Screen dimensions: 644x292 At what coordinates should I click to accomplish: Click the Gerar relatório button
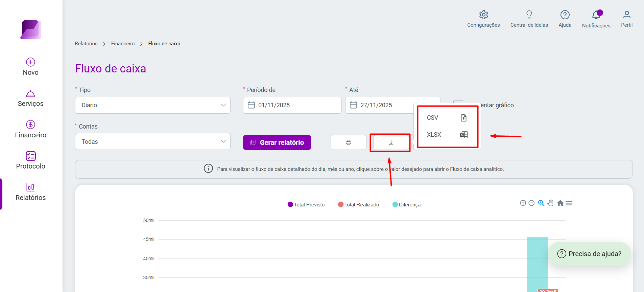click(277, 142)
